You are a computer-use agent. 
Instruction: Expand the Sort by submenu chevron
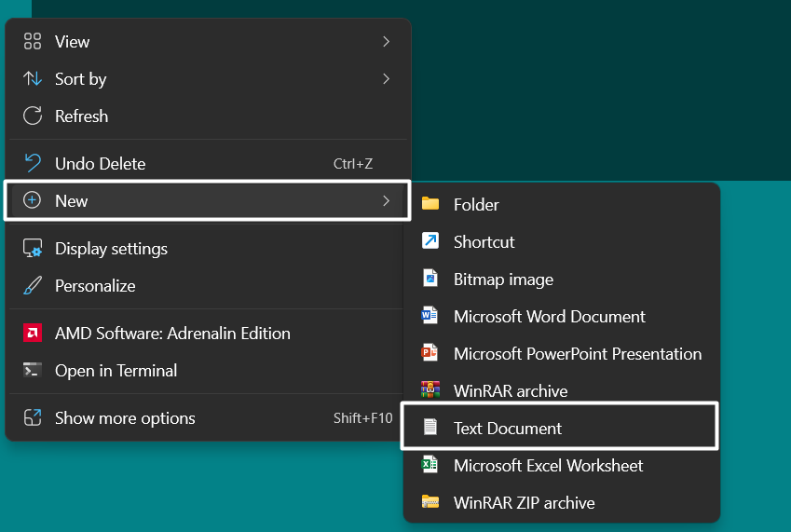pyautogui.click(x=386, y=79)
